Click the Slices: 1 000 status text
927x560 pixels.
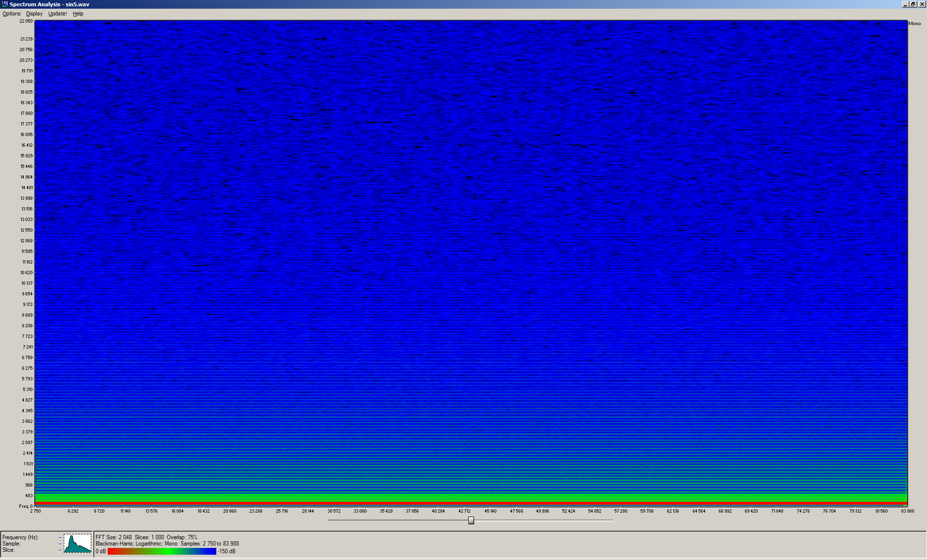tap(149, 537)
